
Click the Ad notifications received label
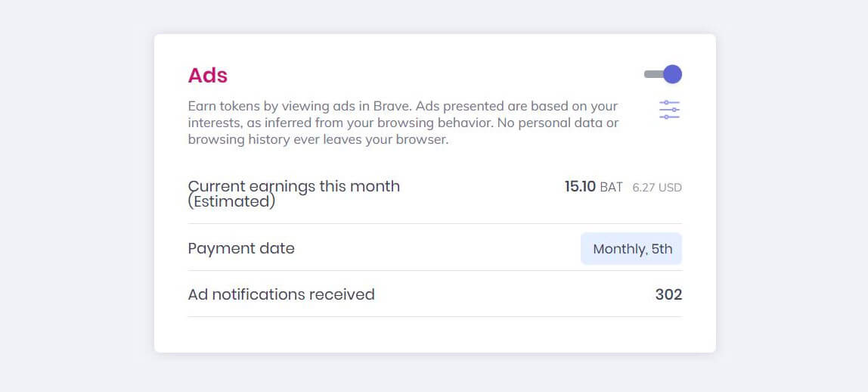[x=281, y=294]
